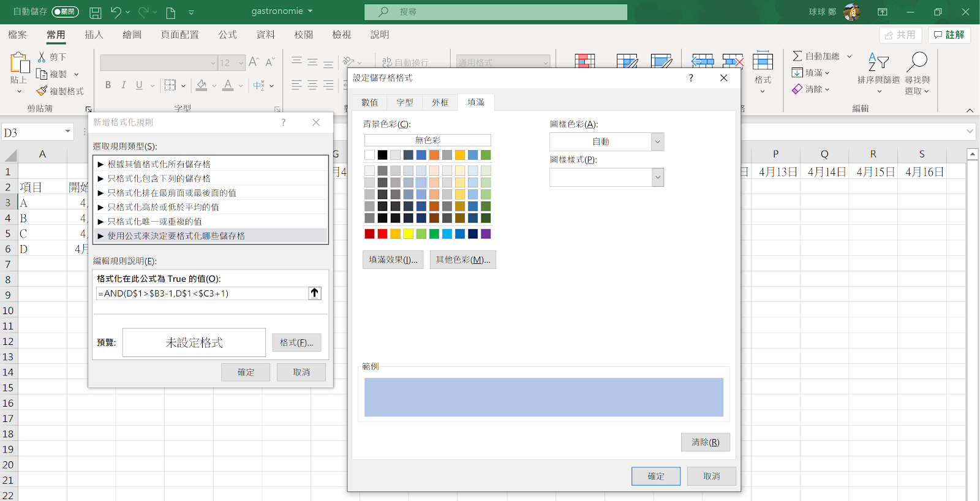Click the Find and Select magnifier icon

click(x=917, y=62)
